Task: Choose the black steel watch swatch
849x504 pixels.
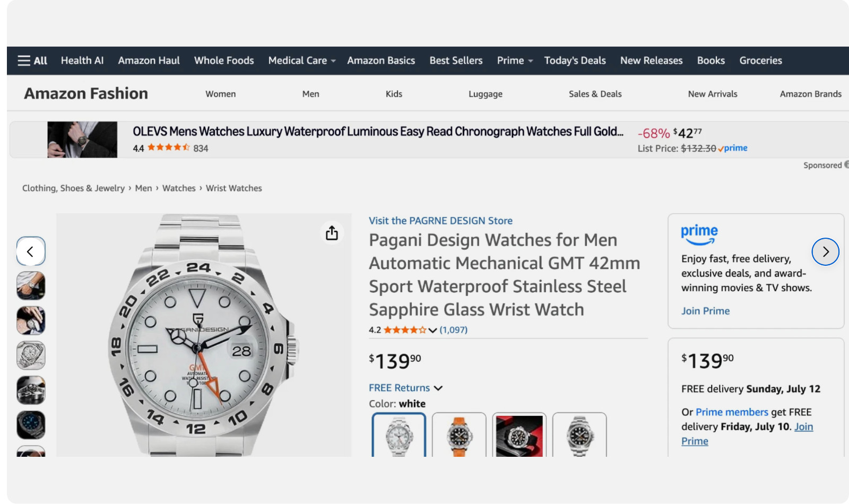Action: [579, 435]
